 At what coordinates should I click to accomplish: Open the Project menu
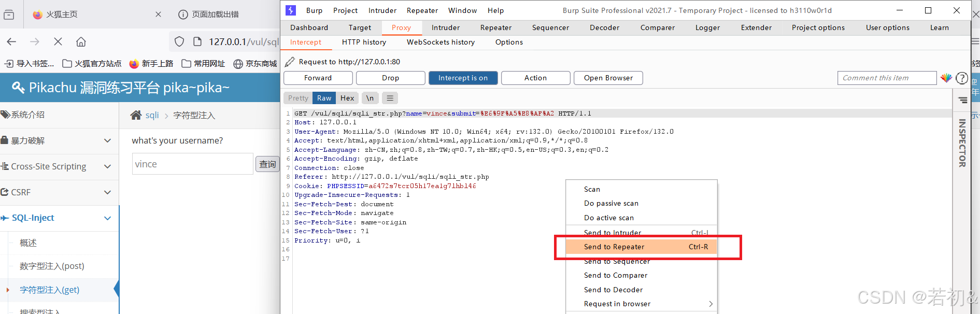[x=345, y=10]
